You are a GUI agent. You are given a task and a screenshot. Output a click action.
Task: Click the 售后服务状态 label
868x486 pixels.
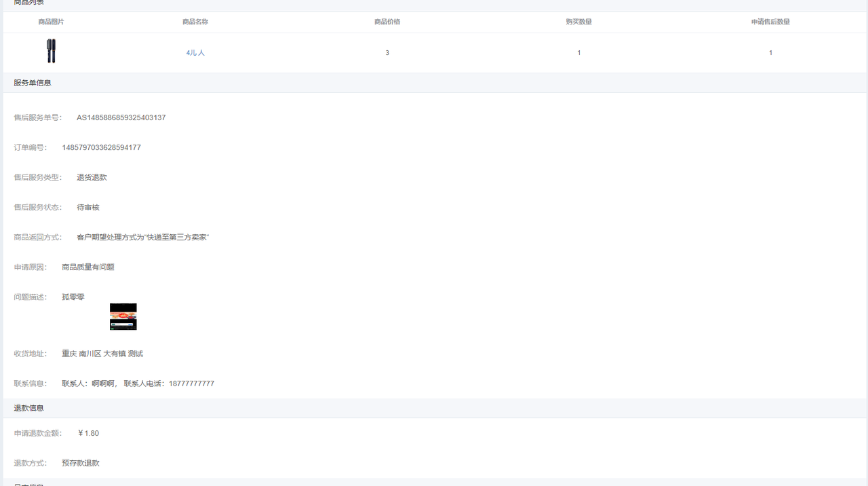point(38,208)
